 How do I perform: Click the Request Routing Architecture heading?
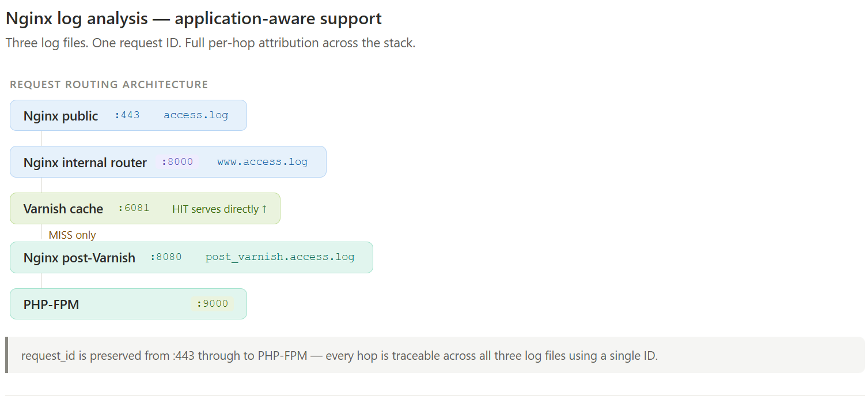[109, 85]
